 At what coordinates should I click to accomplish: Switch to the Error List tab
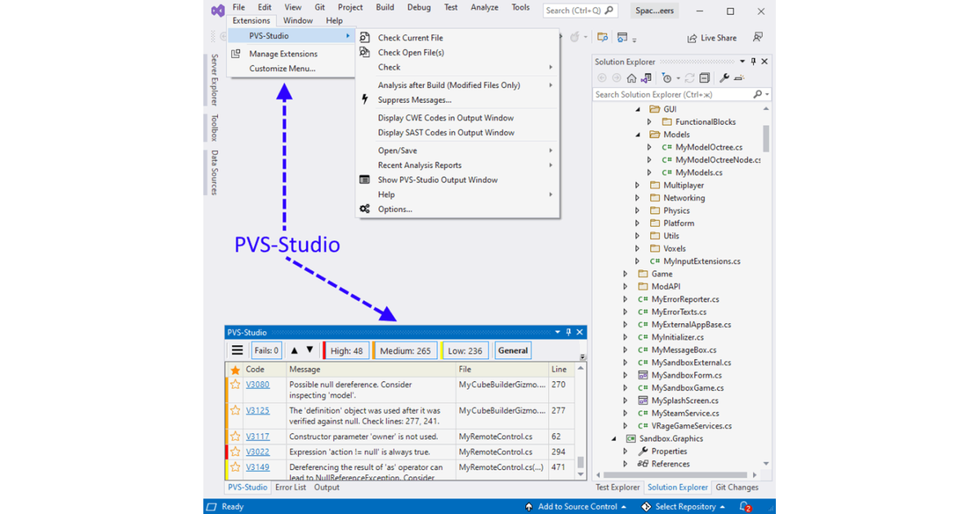click(x=290, y=488)
